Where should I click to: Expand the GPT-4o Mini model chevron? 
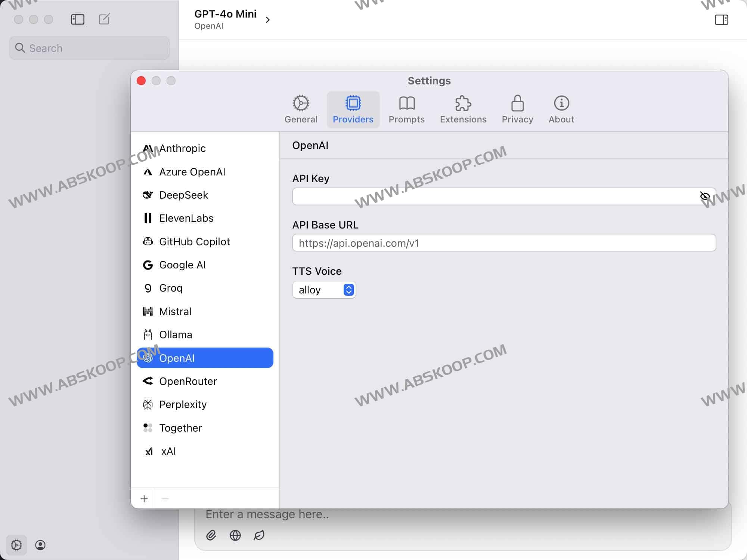click(267, 20)
